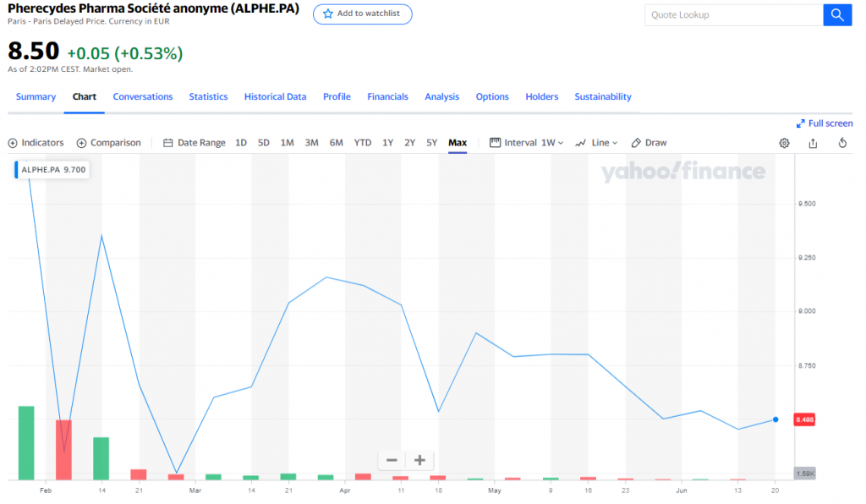Screen dimensions: 866x504
Task: Click the latest price point dot
Action: (x=776, y=419)
